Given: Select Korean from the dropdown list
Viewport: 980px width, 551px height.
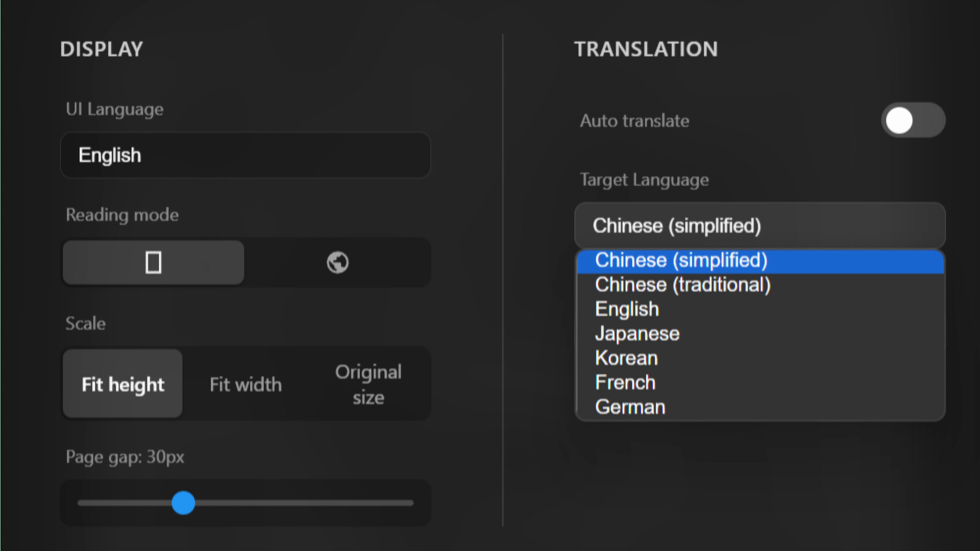Looking at the screenshot, I should point(626,358).
